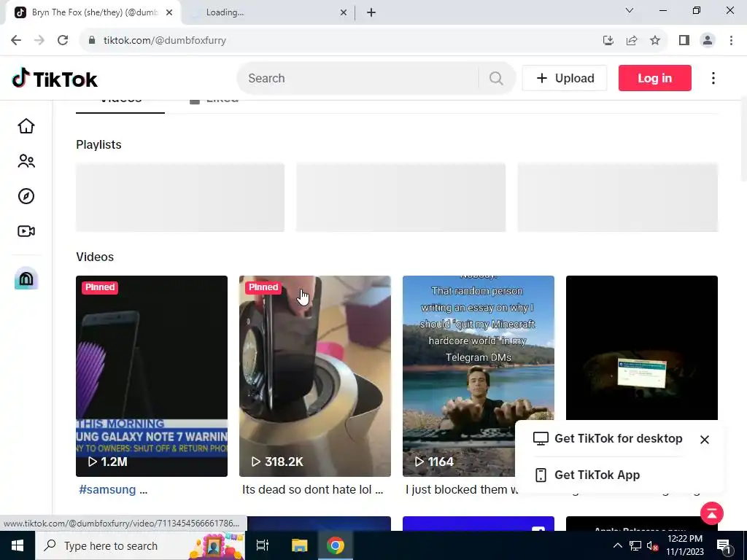Click Get TikTok App
This screenshot has height=560, width=747.
pos(597,475)
